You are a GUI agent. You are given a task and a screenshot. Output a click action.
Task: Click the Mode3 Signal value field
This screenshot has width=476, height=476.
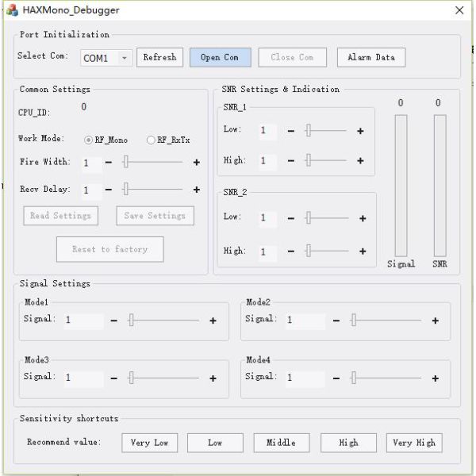click(x=83, y=378)
